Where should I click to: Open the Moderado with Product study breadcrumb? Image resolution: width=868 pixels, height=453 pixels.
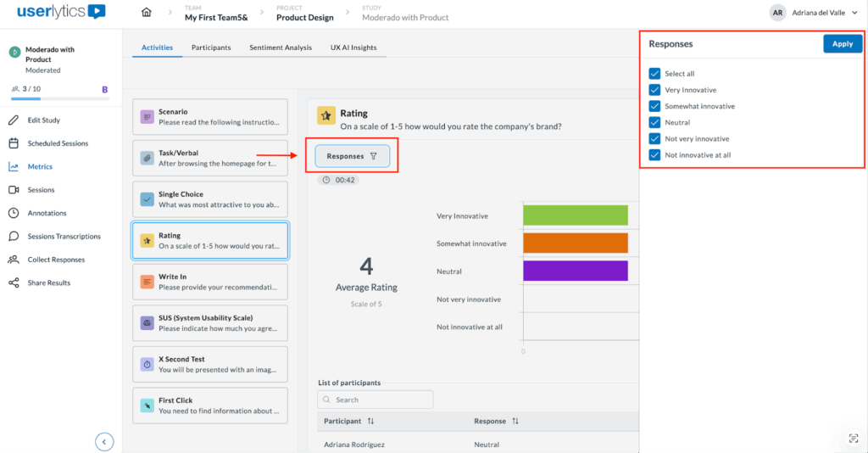[405, 17]
